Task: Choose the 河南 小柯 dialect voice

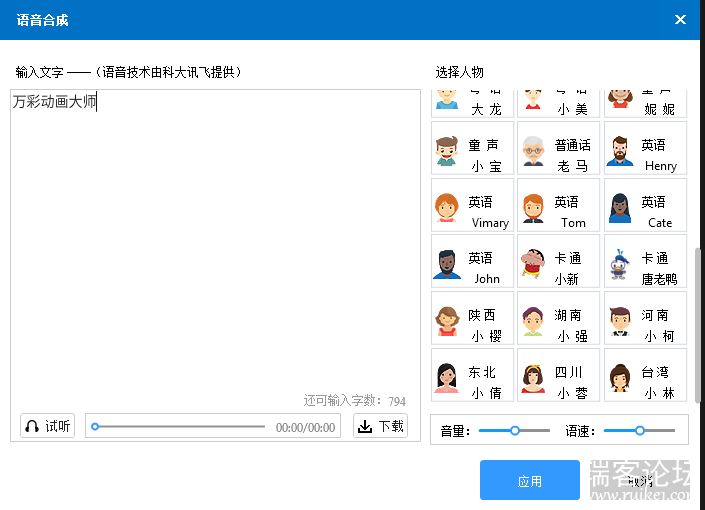Action: 645,318
